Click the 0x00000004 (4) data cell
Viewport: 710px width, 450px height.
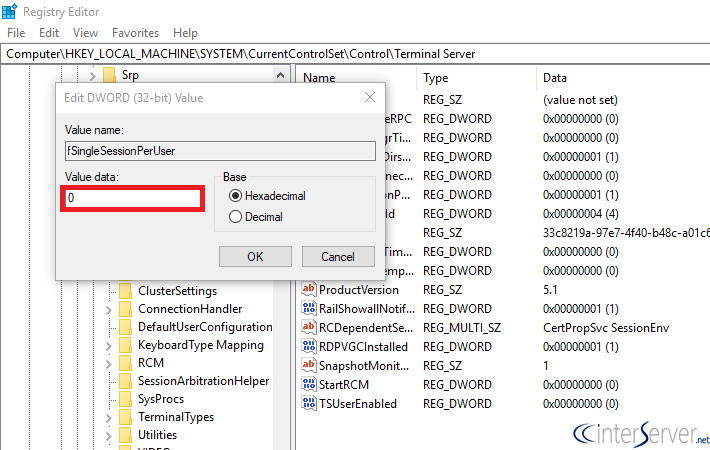click(x=580, y=214)
